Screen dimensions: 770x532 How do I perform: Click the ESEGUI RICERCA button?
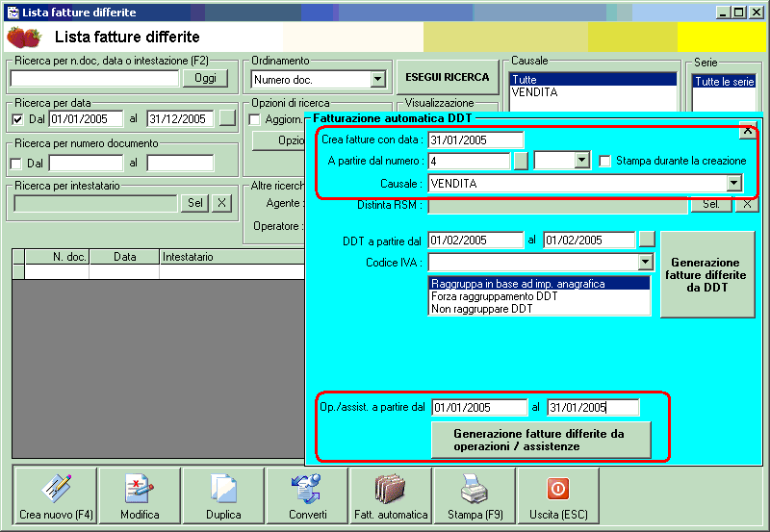(x=448, y=78)
